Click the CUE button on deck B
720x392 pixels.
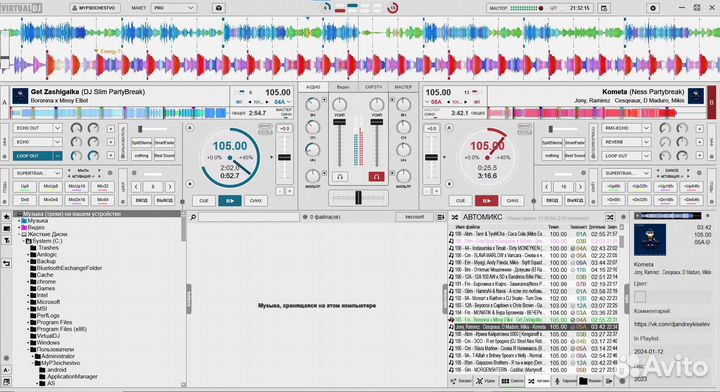coord(460,201)
